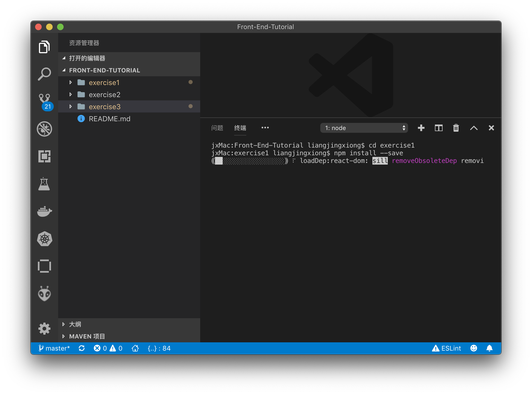Viewport: 532px width, 395px height.
Task: Collapse the 打开的编辑器 section
Action: pyautogui.click(x=87, y=58)
